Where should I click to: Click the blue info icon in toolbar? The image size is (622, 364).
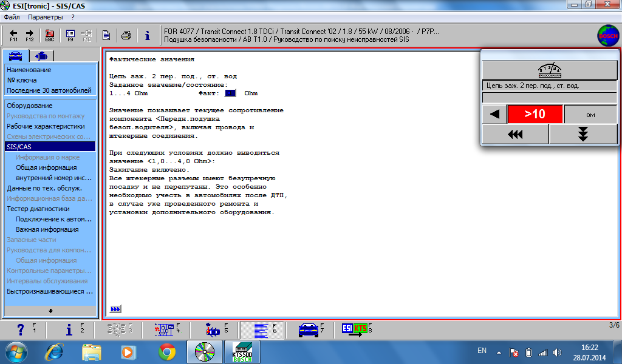[147, 35]
